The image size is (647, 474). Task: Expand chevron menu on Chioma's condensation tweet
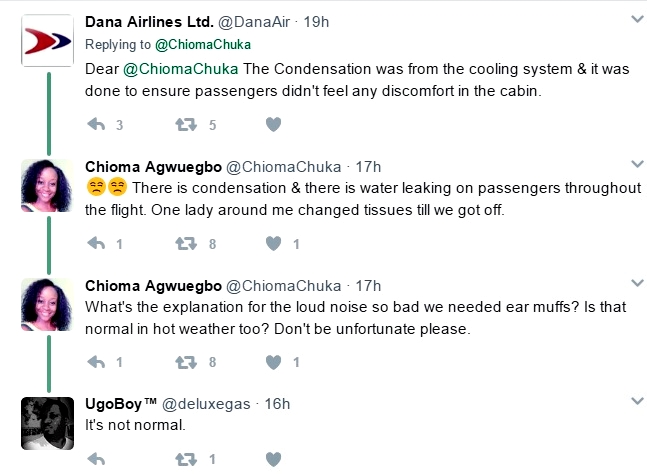coord(638,164)
